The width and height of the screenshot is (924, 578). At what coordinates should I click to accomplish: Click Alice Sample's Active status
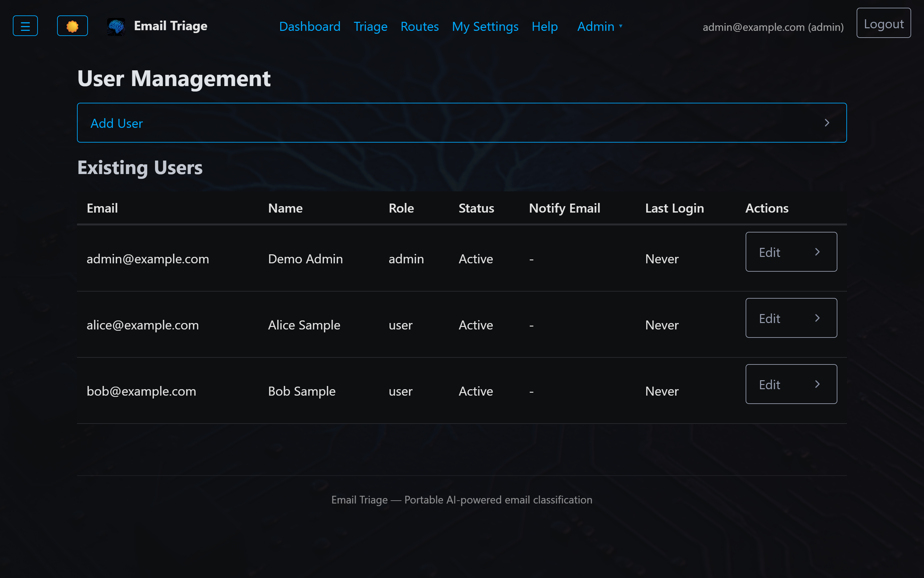click(x=476, y=325)
